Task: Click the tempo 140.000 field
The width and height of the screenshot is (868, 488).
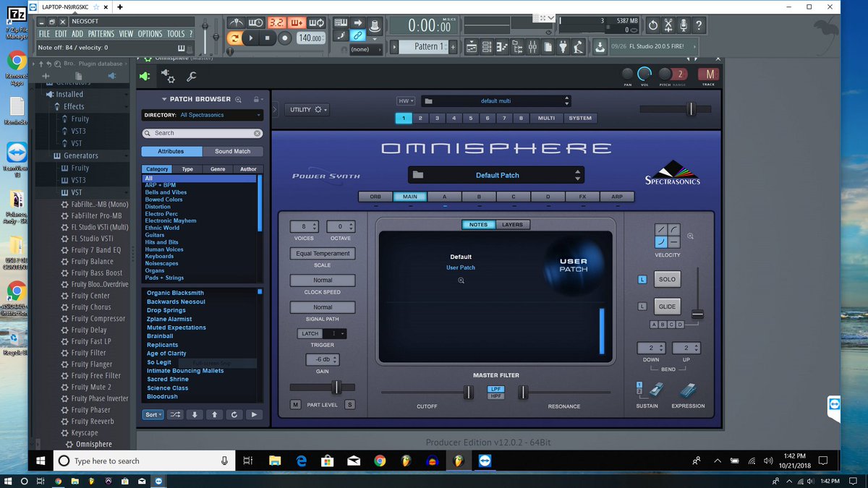Action: pos(310,38)
